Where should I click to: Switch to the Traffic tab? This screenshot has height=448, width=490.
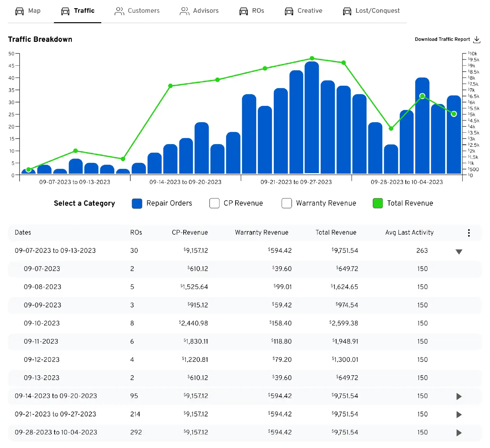[x=78, y=11]
